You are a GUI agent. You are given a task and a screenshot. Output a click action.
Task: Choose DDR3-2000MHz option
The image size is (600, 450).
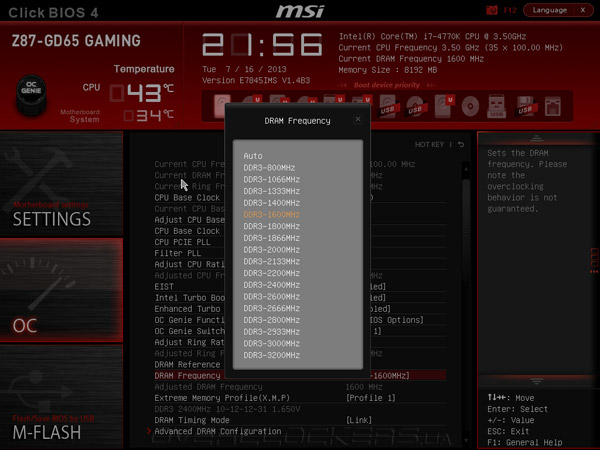click(x=271, y=250)
